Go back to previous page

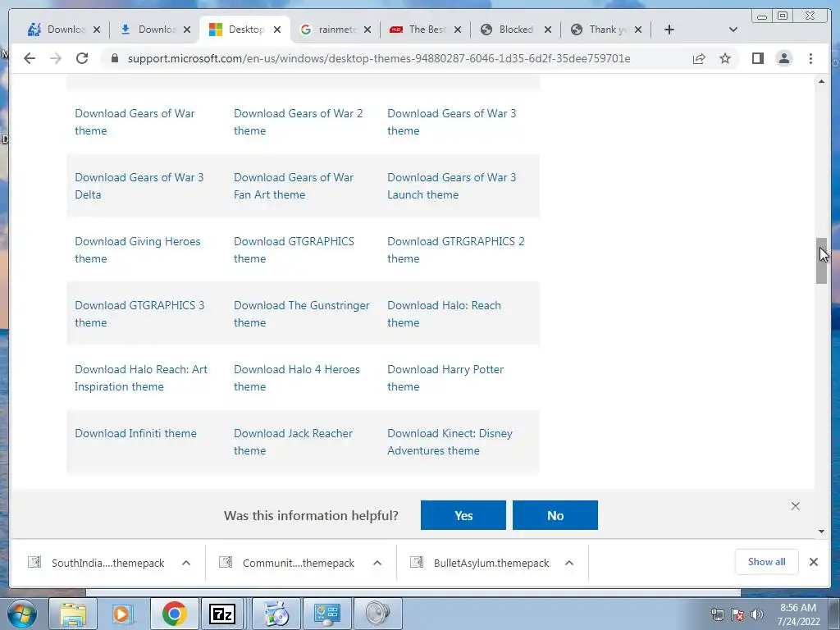tap(30, 58)
